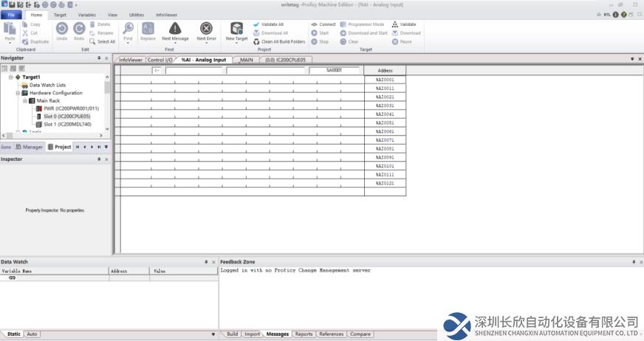This screenshot has height=341, width=644.
Task: Click the %AI0001 reference input field
Action: pos(335,71)
